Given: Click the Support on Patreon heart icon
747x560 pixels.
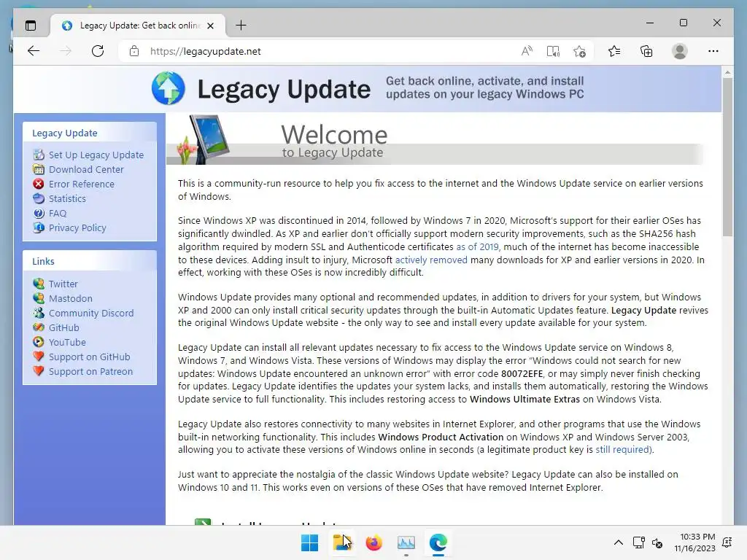Looking at the screenshot, I should [x=39, y=371].
